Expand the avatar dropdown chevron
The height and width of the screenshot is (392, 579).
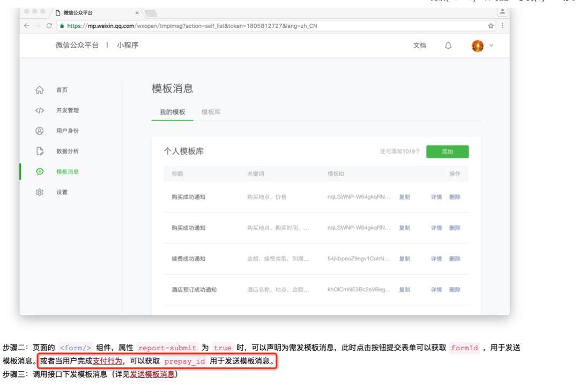492,46
